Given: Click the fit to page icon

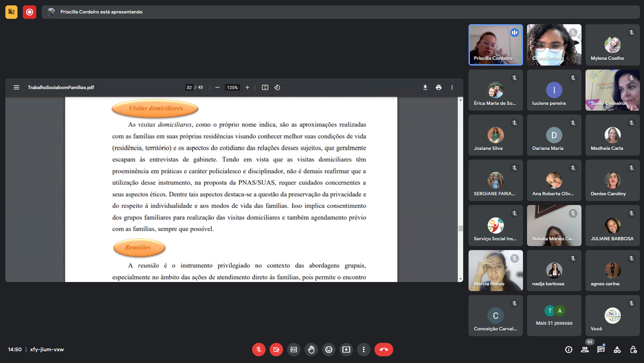Looking at the screenshot, I should pos(265,87).
